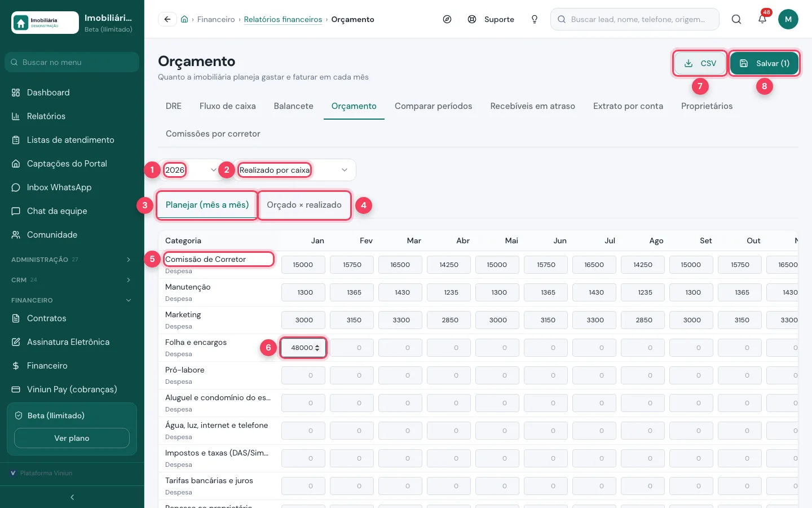Viewport: 812px width, 508px height.
Task: Click the lightbulb tips icon
Action: pyautogui.click(x=535, y=19)
